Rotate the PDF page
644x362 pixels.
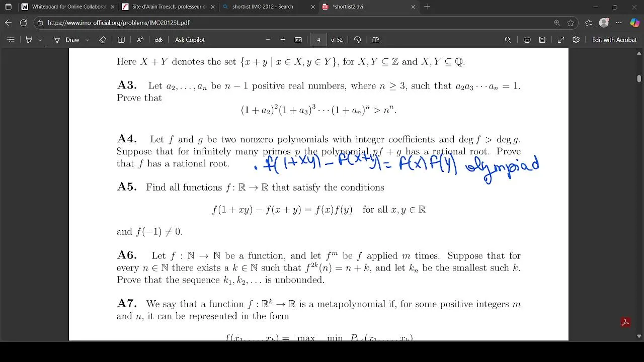point(358,40)
